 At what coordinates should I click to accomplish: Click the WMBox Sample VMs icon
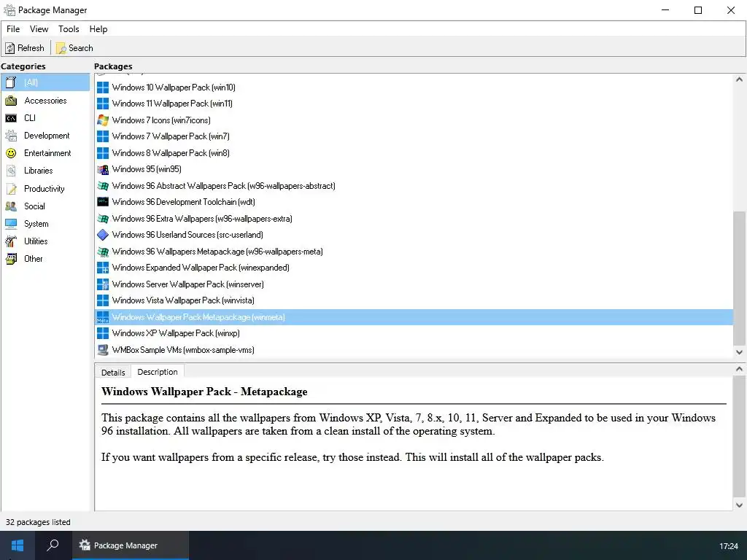pyautogui.click(x=102, y=350)
